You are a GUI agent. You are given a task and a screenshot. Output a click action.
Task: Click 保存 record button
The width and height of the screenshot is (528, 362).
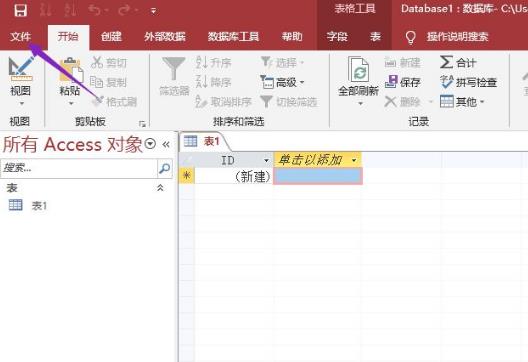(403, 82)
